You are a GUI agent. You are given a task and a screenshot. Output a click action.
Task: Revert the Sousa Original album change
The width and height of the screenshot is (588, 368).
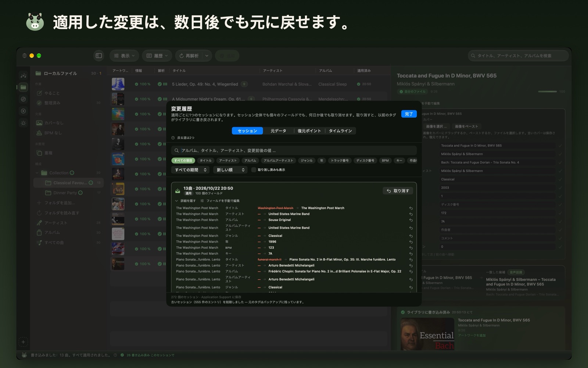[411, 220]
